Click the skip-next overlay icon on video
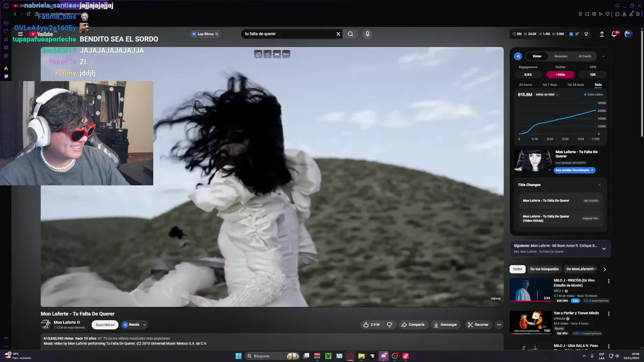This screenshot has height=362, width=644. [277, 54]
